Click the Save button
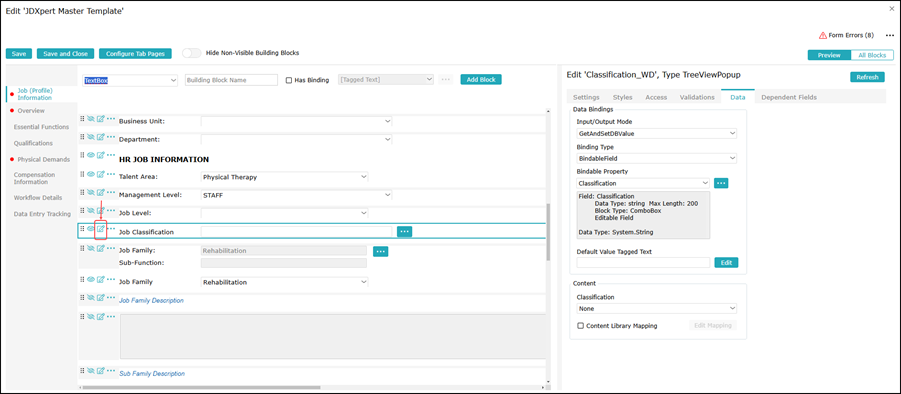Viewport: 901px width, 394px height. (x=19, y=53)
